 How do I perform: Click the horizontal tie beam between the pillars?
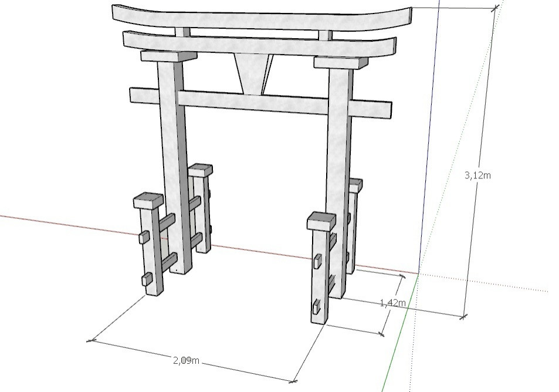(252, 102)
